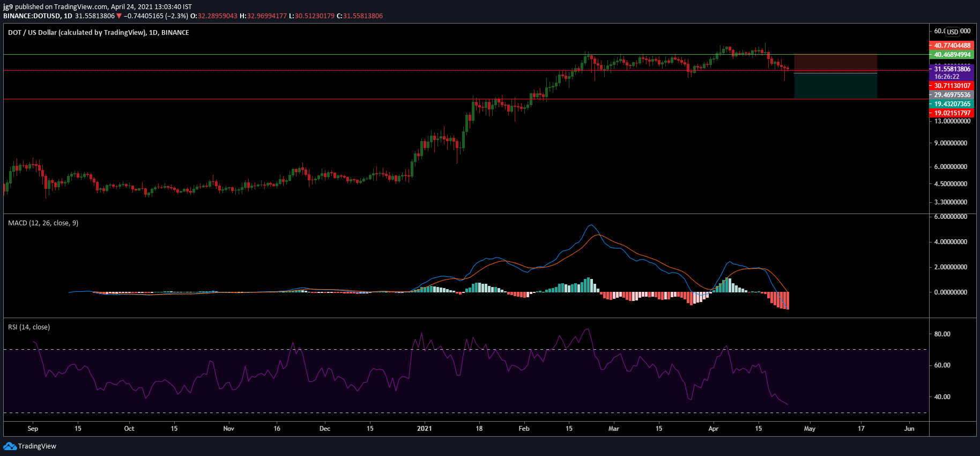The width and height of the screenshot is (980, 456).
Task: Click the 60.00 RSI axis value
Action: 942,365
